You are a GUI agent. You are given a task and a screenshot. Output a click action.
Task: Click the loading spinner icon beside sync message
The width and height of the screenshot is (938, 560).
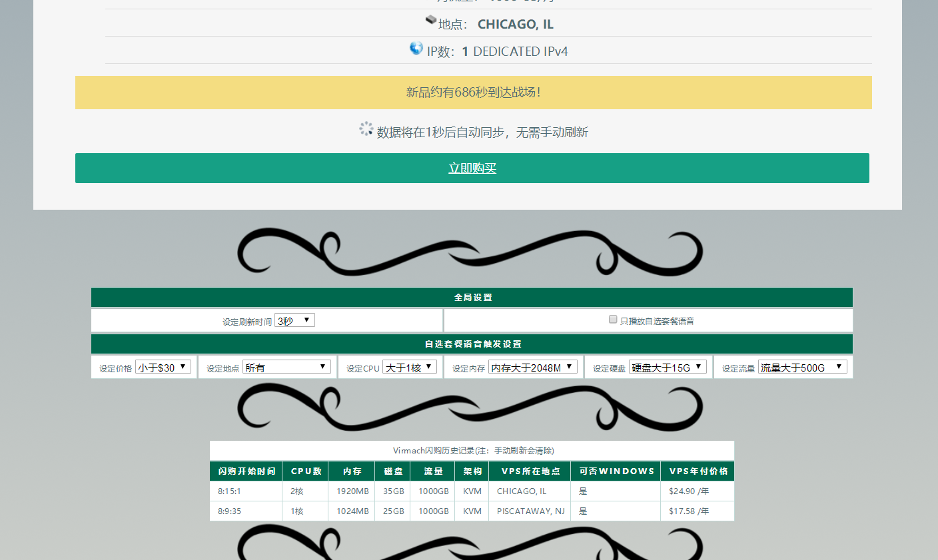tap(366, 129)
